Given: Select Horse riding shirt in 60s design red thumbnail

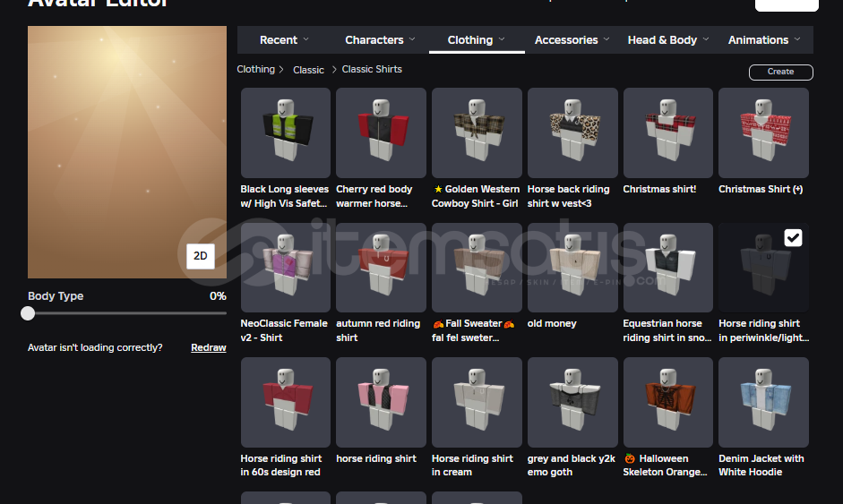Looking at the screenshot, I should point(286,402).
